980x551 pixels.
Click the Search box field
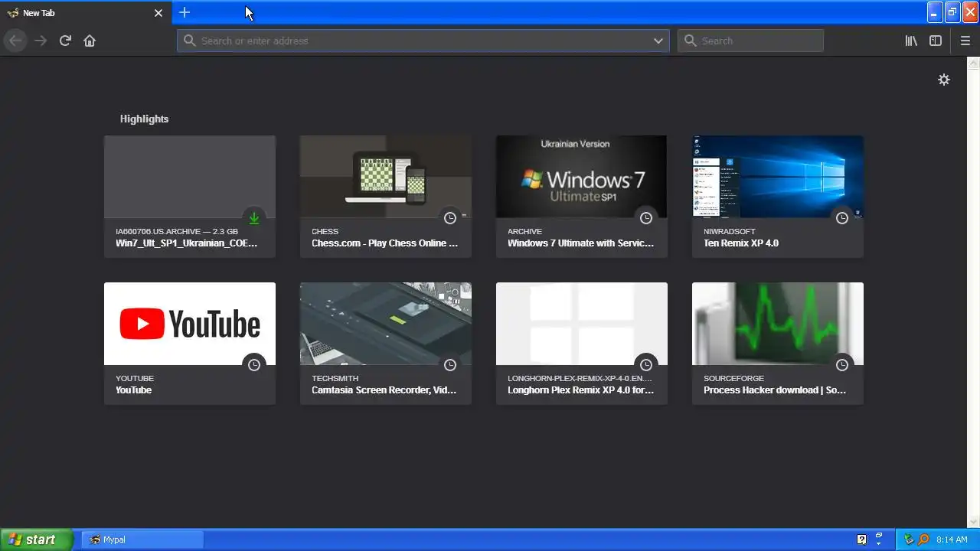pyautogui.click(x=750, y=41)
